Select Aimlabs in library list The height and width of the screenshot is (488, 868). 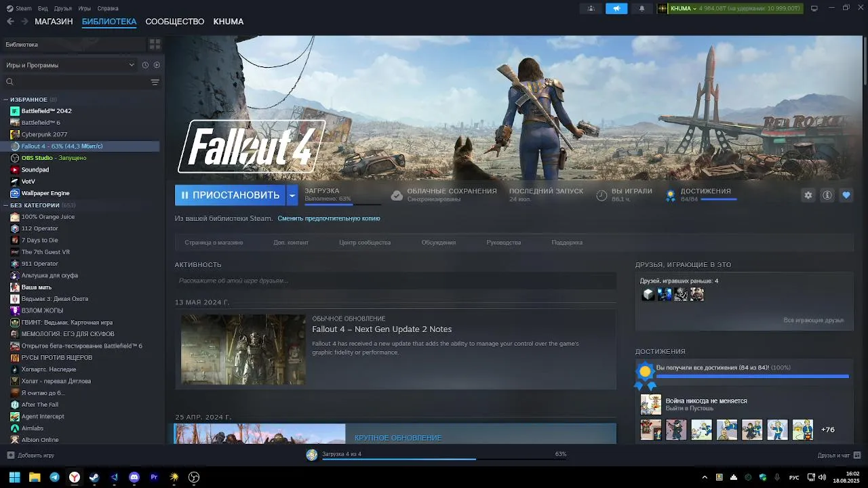(x=32, y=428)
